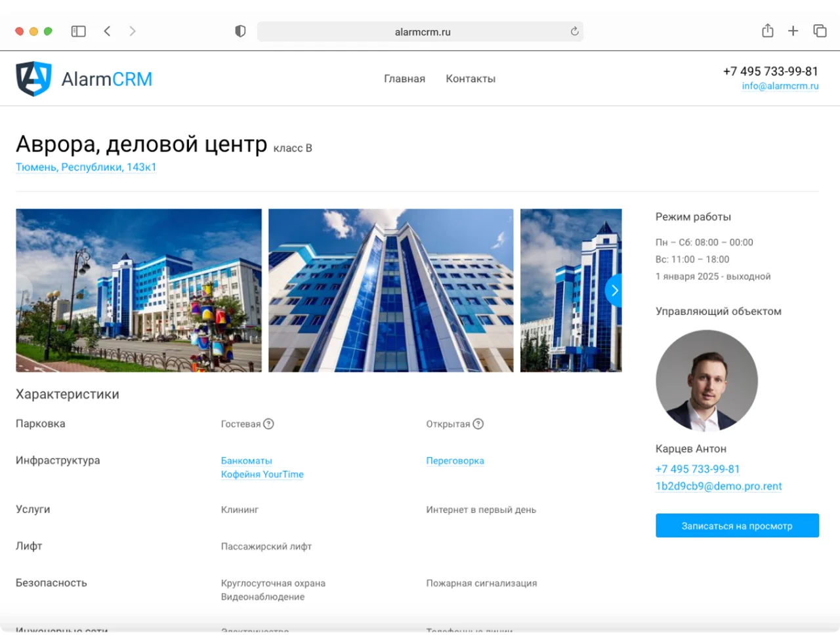
Task: Open the third building photo
Action: (571, 291)
